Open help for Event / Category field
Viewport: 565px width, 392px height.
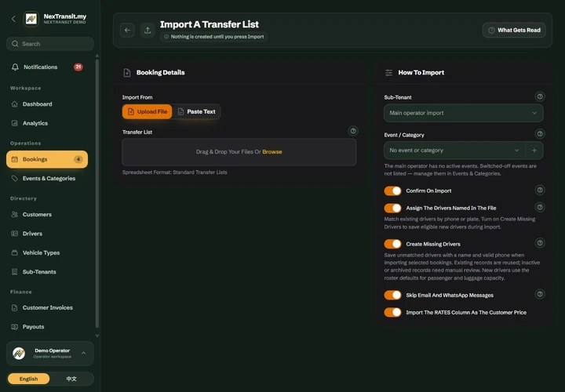540,134
